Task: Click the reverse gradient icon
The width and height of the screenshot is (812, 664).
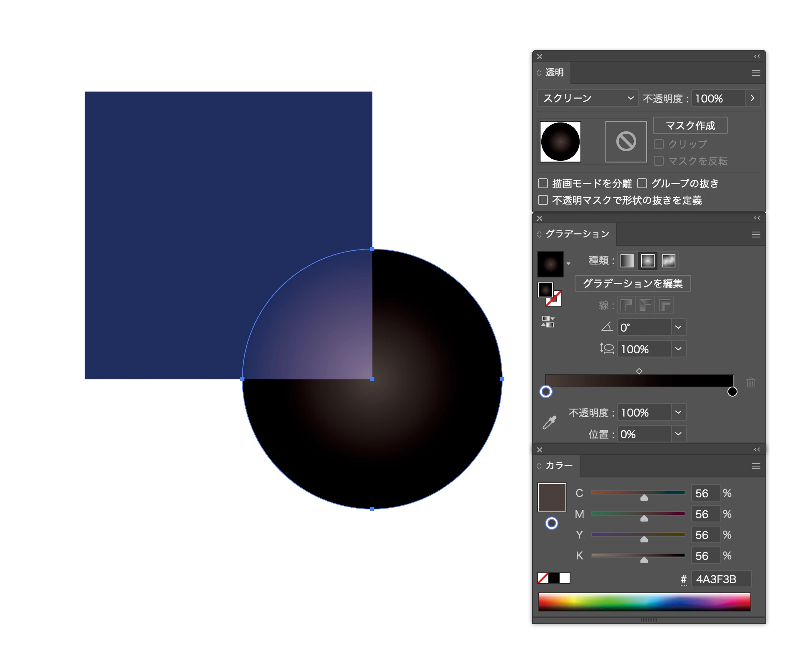Action: [548, 321]
